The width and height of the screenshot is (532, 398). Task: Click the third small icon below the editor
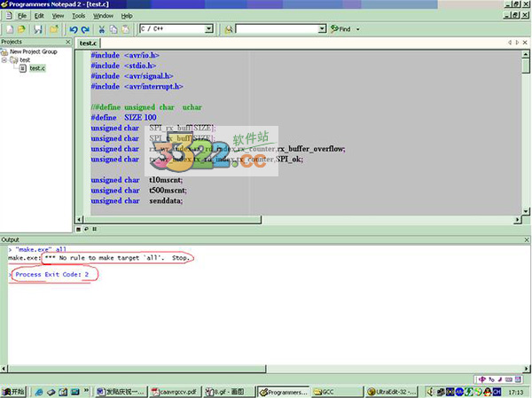point(94,229)
